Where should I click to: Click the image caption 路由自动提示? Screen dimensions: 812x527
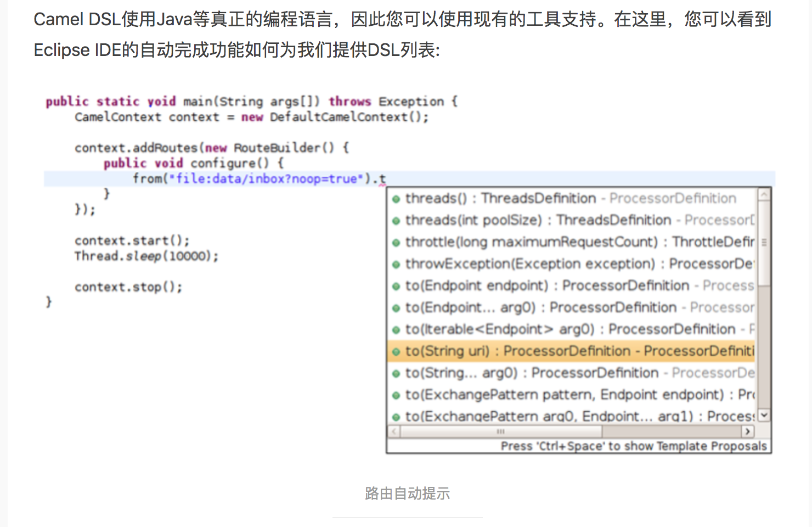pos(407,493)
